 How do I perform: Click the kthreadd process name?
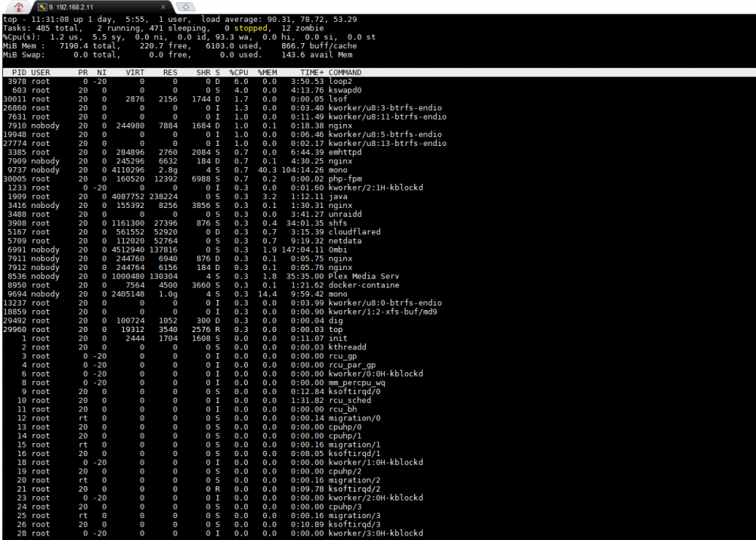pyautogui.click(x=347, y=347)
